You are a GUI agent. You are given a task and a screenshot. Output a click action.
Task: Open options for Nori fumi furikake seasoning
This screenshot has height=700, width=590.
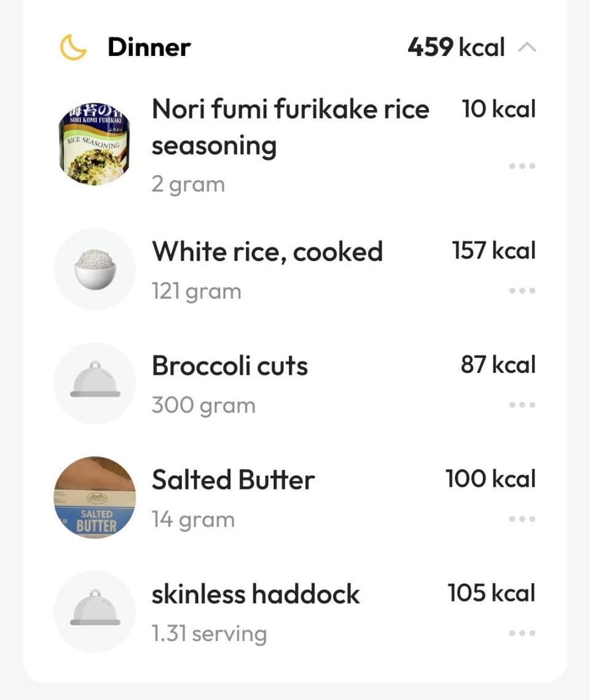tap(522, 166)
